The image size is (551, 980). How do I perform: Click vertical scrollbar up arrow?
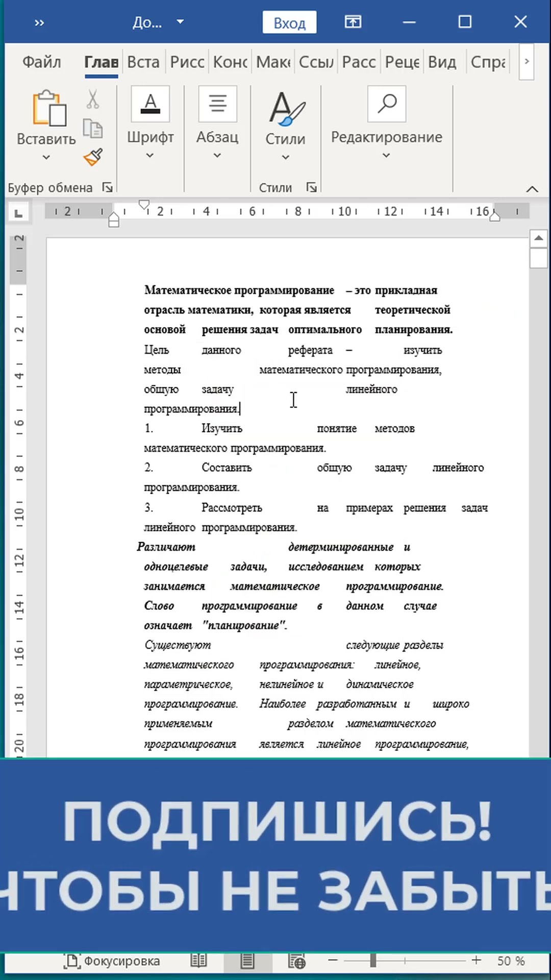(539, 238)
